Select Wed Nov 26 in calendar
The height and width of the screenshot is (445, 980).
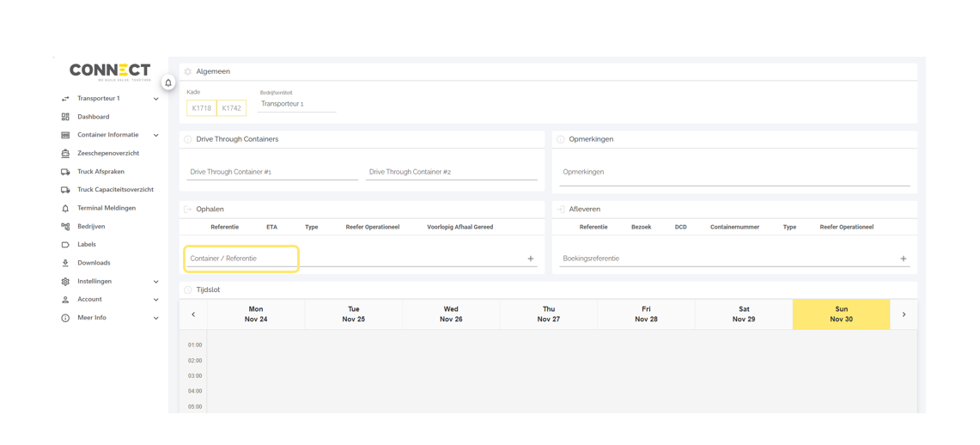[x=451, y=314]
